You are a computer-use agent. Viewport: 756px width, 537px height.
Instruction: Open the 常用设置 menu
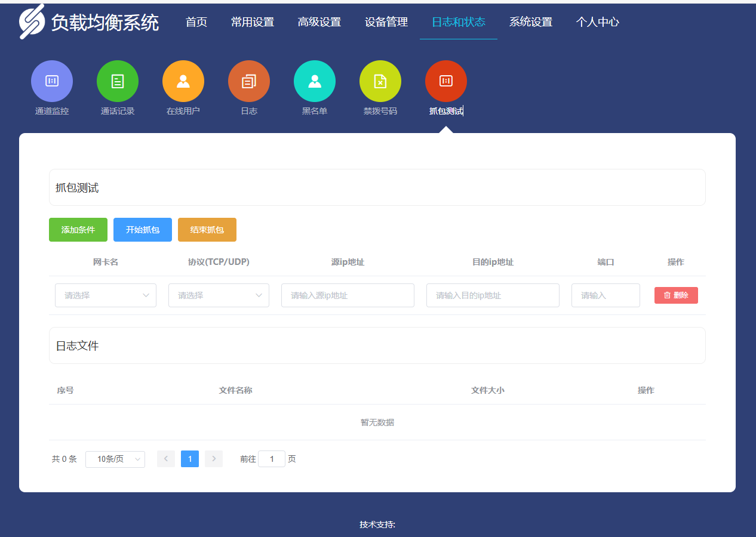click(253, 22)
